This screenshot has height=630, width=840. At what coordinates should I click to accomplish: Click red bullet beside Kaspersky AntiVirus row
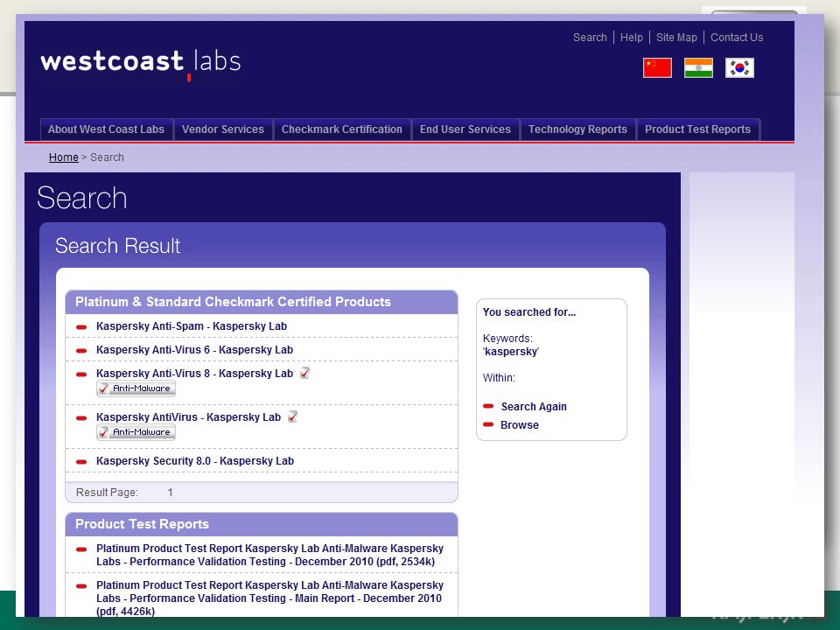[x=81, y=418]
